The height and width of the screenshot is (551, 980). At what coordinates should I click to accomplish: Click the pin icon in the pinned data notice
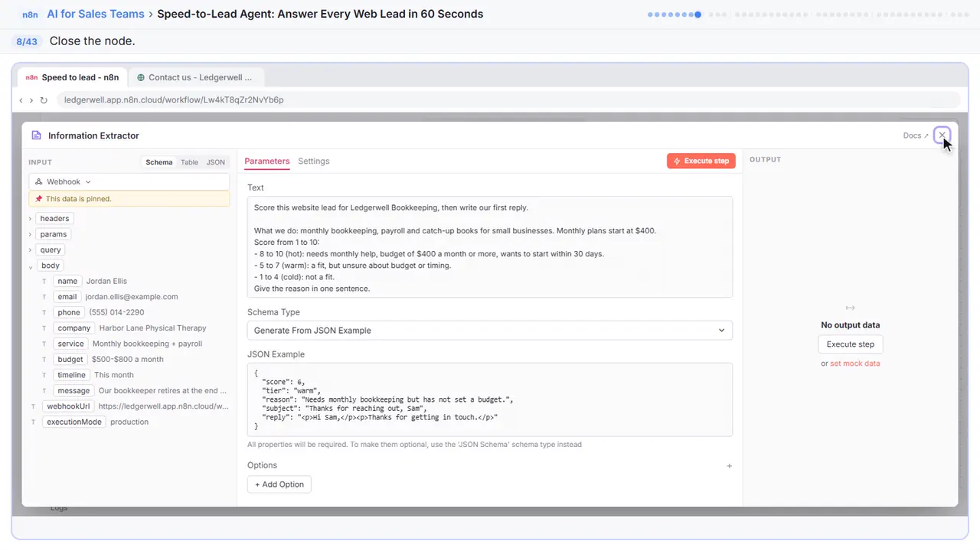pos(39,199)
